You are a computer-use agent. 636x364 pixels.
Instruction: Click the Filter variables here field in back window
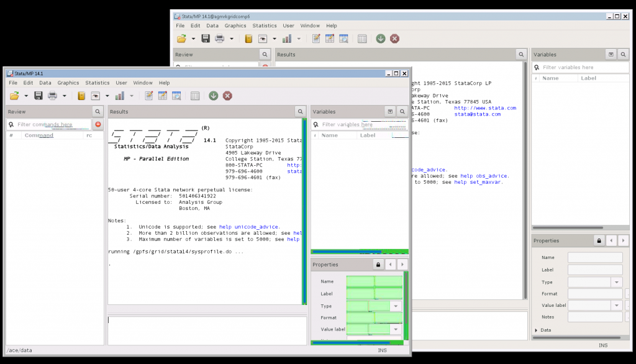581,67
